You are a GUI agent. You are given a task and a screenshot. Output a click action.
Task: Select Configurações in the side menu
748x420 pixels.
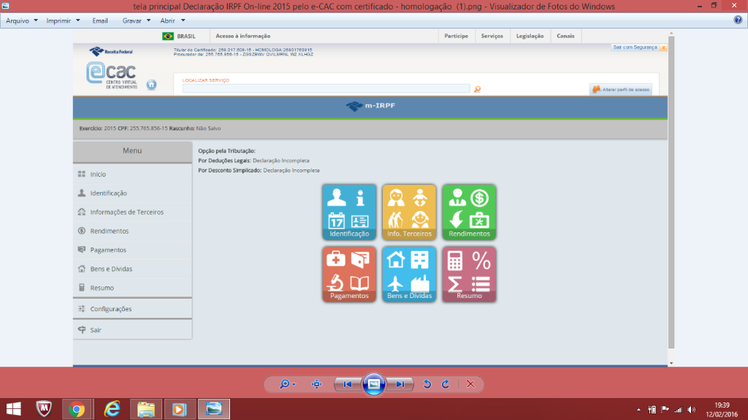coord(111,309)
